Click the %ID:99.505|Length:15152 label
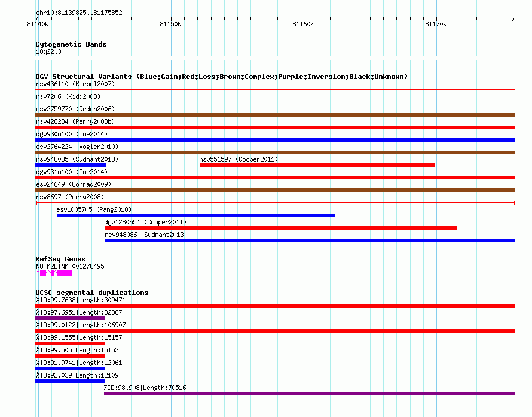Image resolution: width=532 pixels, height=417 pixels. pyautogui.click(x=77, y=351)
